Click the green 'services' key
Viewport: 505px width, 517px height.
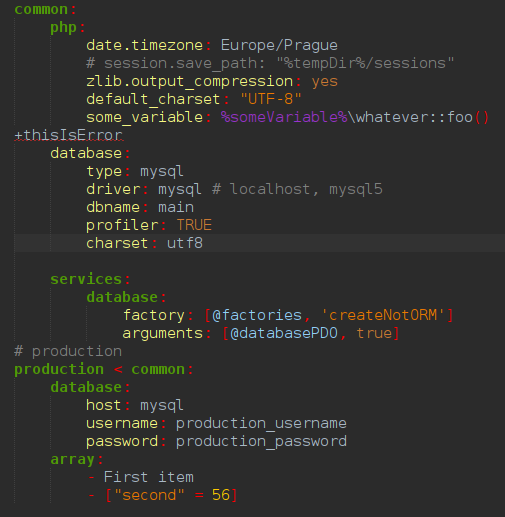coord(86,279)
